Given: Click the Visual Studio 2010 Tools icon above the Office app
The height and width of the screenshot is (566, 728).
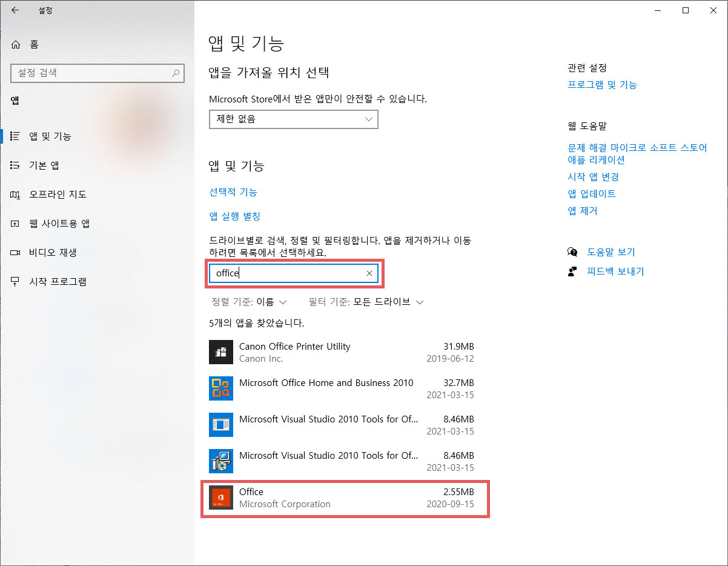Looking at the screenshot, I should (221, 461).
